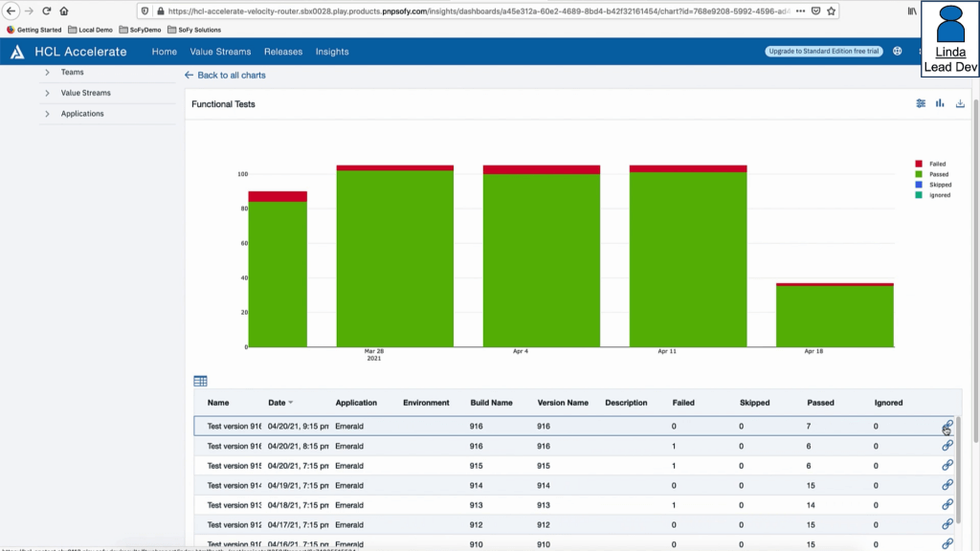Open link icon for Test version 913

click(947, 504)
